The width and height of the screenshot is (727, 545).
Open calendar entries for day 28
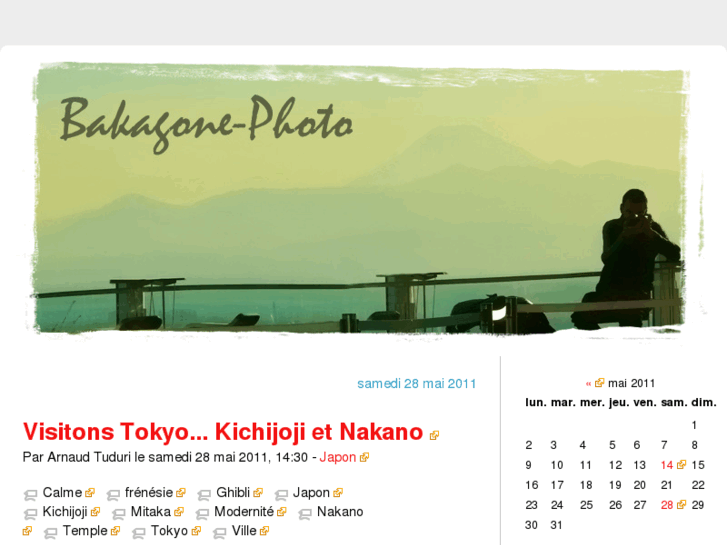pyautogui.click(x=667, y=505)
